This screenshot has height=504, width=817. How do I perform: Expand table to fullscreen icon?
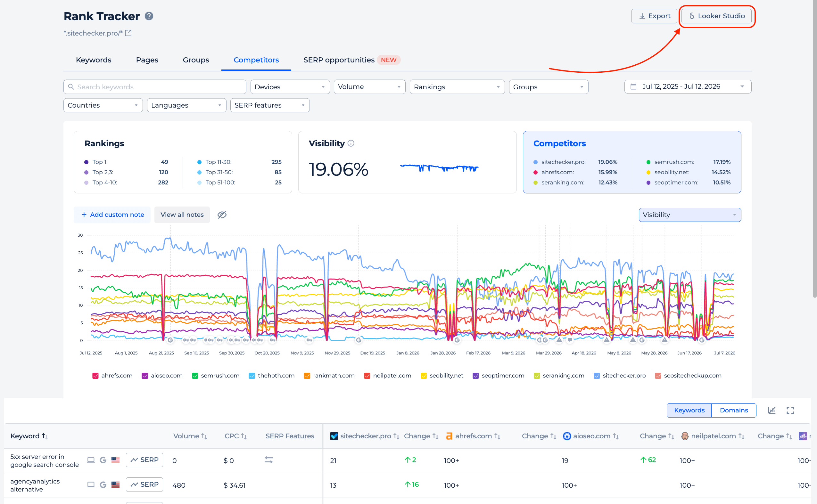pos(790,410)
